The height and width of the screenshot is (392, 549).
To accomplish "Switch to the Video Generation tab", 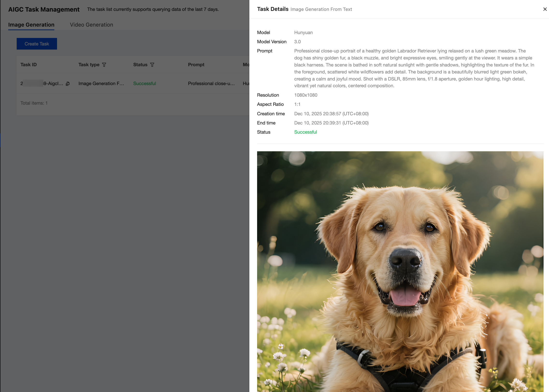I will pos(91,25).
